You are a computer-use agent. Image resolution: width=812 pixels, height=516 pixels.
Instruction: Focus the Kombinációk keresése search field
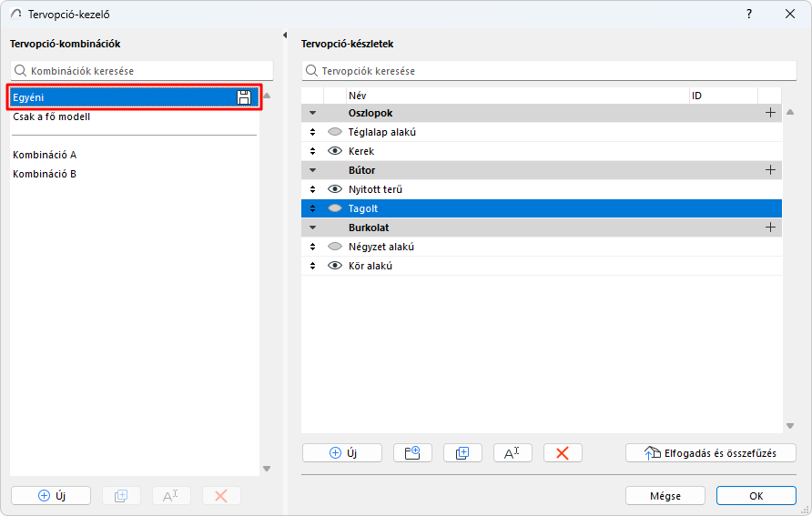142,71
